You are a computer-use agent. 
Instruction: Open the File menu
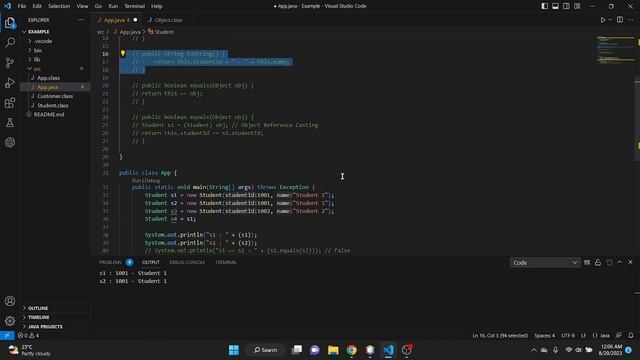[x=22, y=6]
